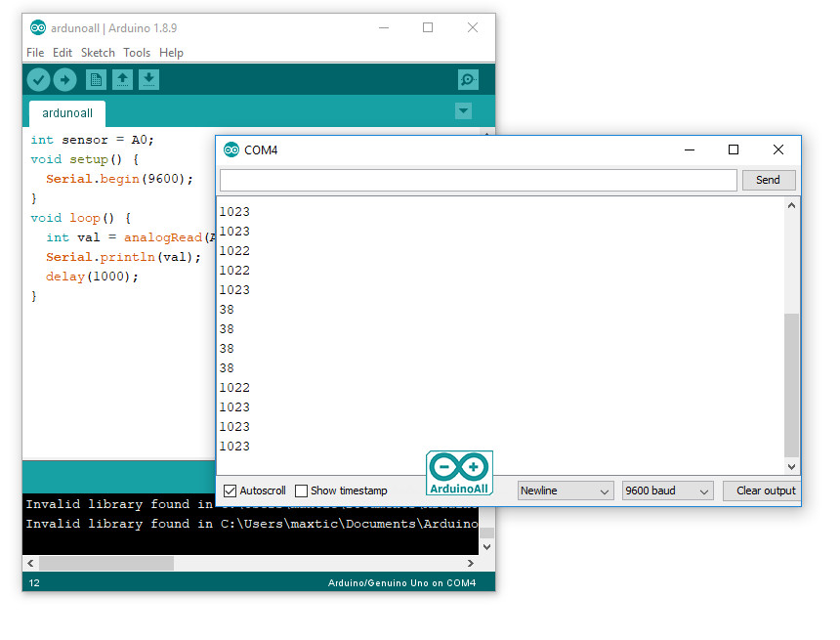Click the delay(1000); code line
Viewport: 840px width, 640px height.
[x=92, y=277]
